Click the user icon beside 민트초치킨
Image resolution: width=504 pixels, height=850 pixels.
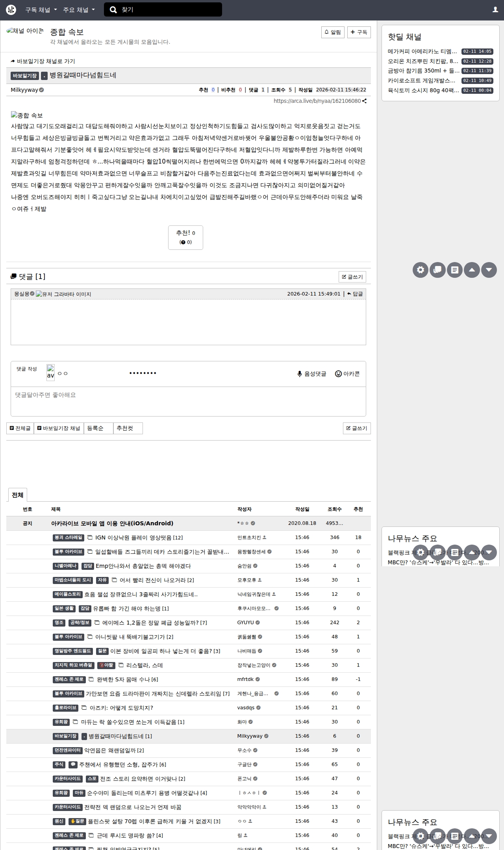[x=265, y=538]
